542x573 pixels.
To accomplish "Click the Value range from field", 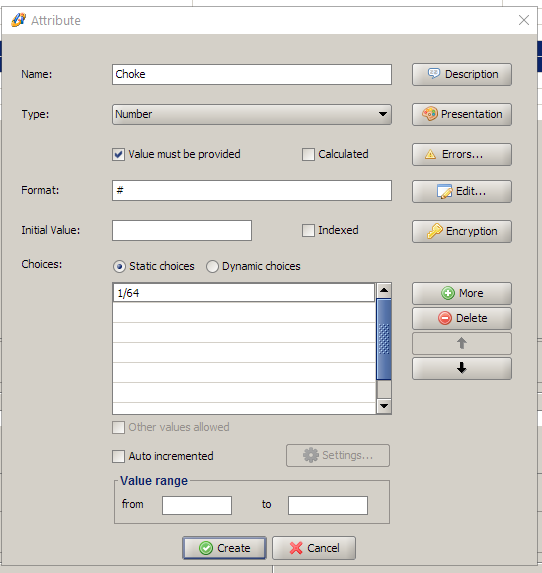I will [x=197, y=505].
